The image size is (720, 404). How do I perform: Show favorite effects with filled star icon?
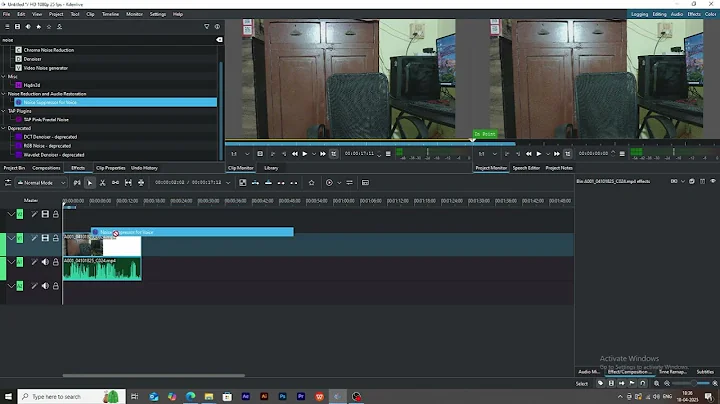pos(39,27)
